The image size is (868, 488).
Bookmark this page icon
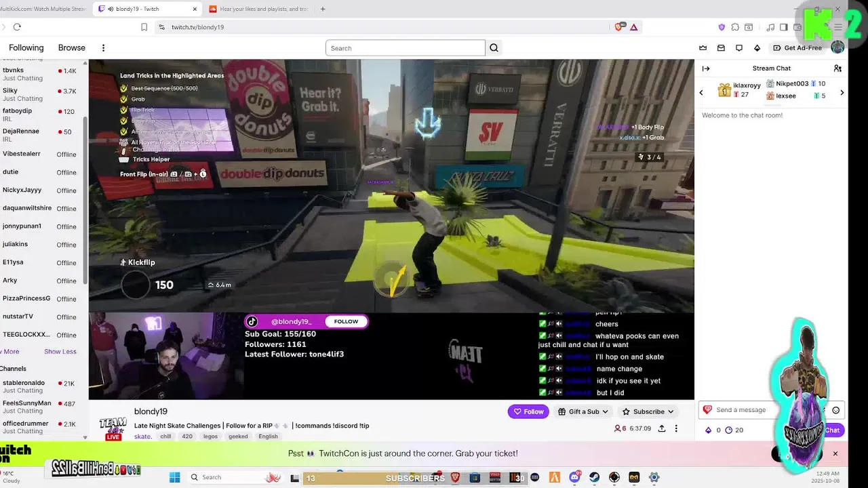point(144,27)
